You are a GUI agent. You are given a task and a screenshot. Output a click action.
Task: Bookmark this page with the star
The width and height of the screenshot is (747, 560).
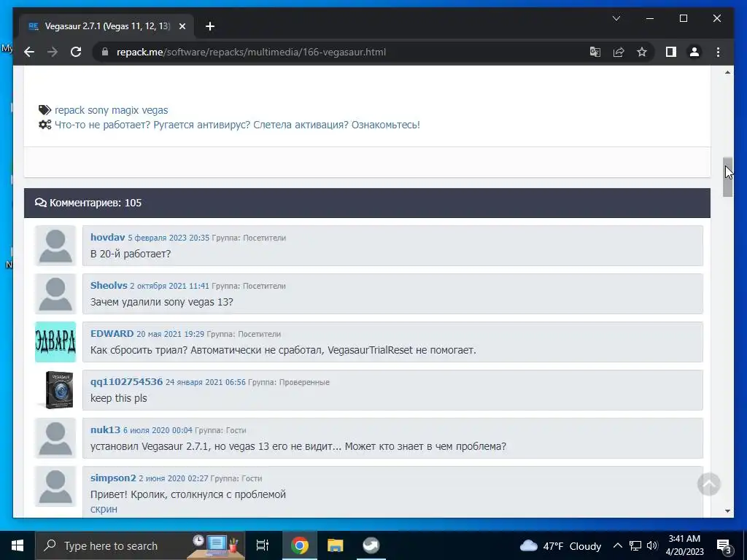click(642, 52)
